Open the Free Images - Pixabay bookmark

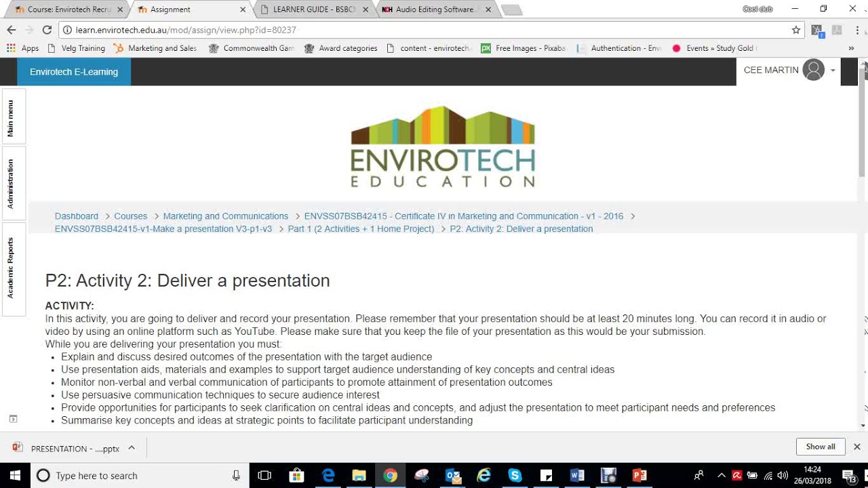524,48
